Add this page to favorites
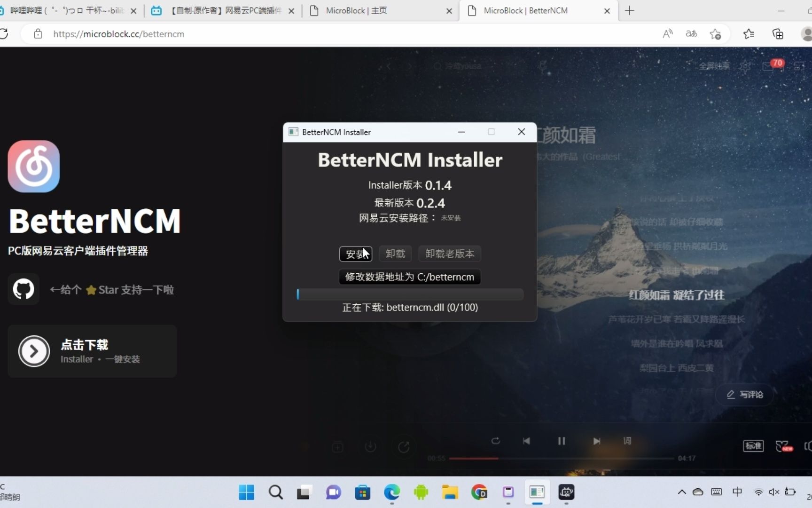 pyautogui.click(x=715, y=34)
